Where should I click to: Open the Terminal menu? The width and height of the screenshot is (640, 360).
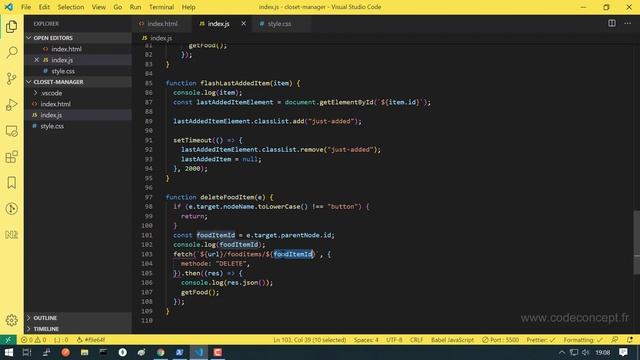pyautogui.click(x=161, y=7)
